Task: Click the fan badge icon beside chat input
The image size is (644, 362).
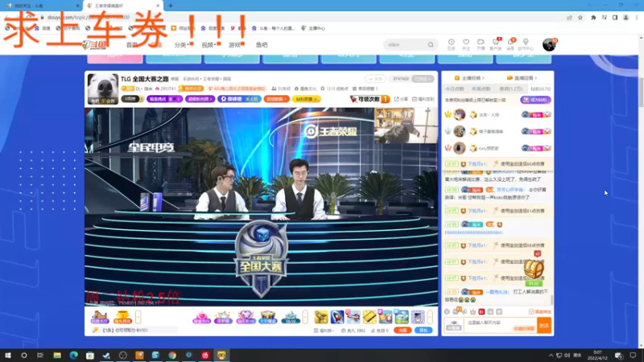Action: (x=454, y=326)
